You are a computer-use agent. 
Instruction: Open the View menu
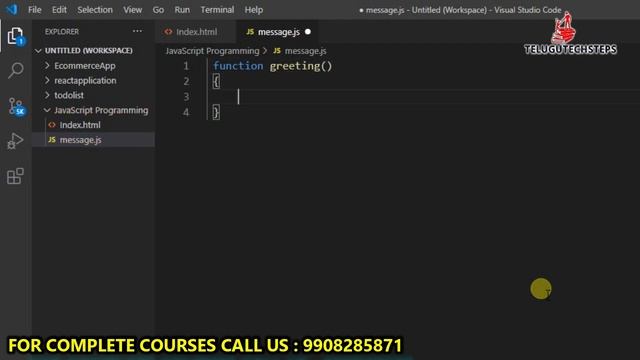click(133, 9)
